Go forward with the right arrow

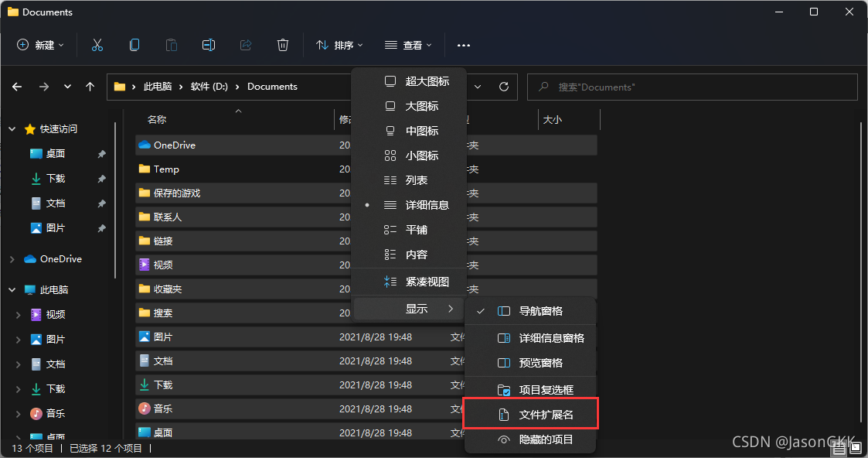(44, 87)
